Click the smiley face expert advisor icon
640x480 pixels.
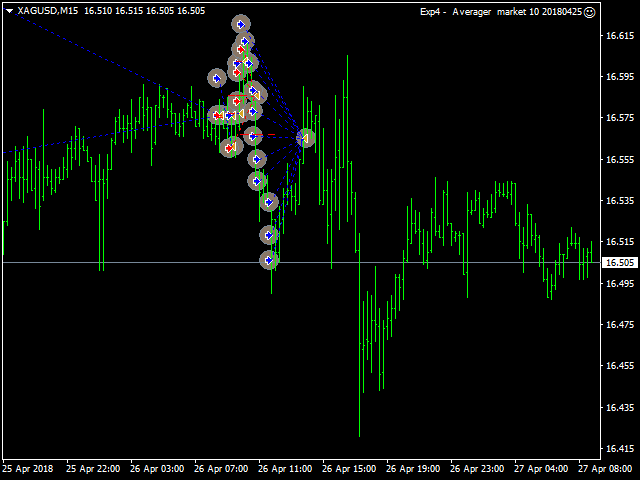tap(589, 13)
